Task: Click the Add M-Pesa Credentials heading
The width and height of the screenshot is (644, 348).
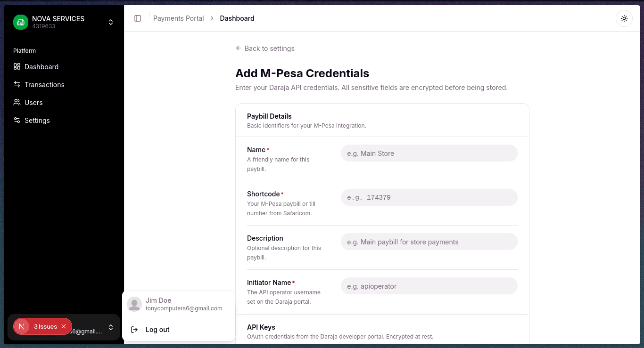Action: click(x=302, y=73)
